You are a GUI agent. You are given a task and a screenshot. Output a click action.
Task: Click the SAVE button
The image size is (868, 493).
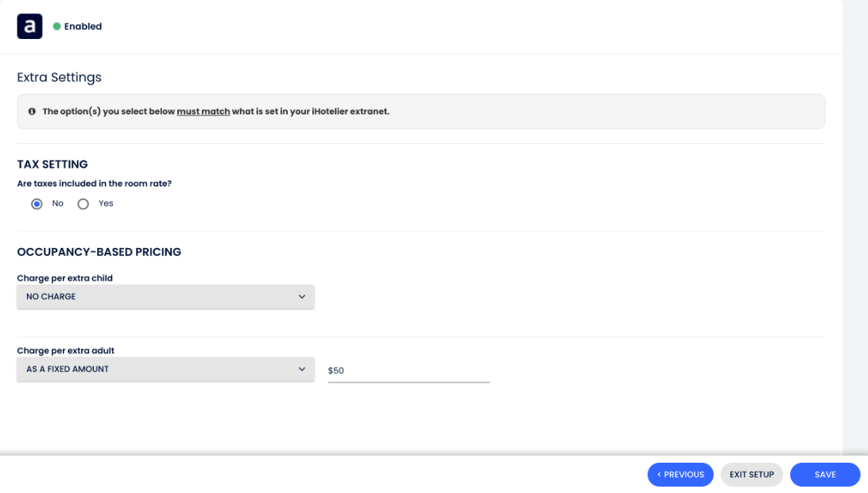tap(825, 474)
